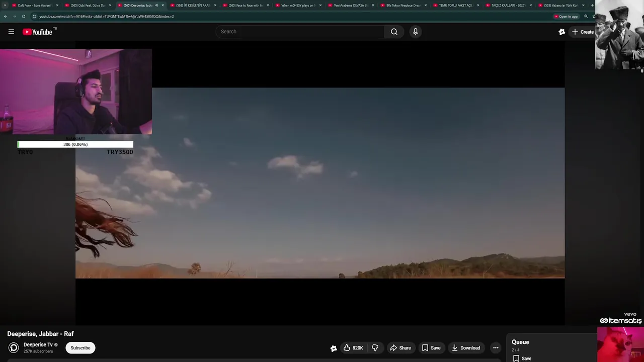Share the Deeperise video
644x362 pixels.
400,348
